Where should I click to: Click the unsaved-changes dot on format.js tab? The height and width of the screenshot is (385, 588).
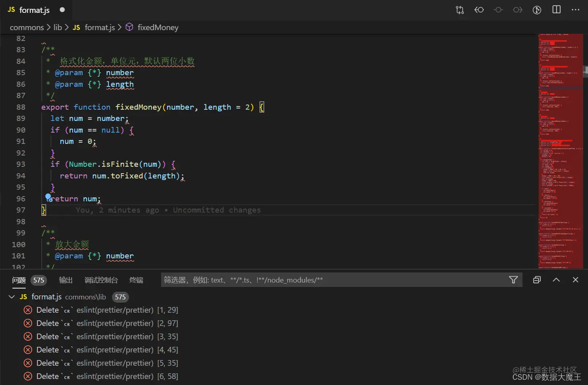tap(62, 10)
